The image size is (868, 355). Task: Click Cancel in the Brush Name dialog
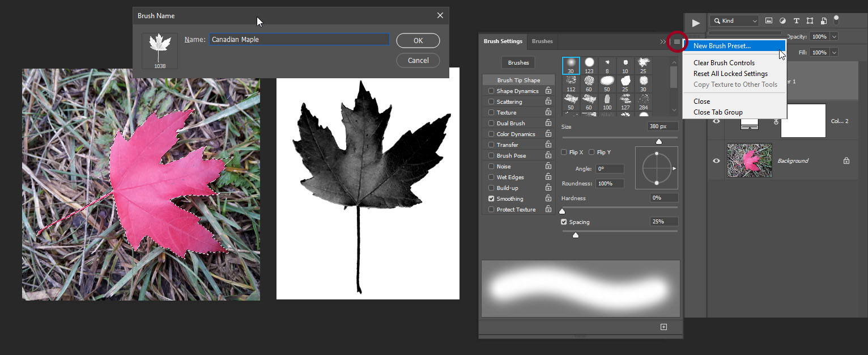point(418,60)
